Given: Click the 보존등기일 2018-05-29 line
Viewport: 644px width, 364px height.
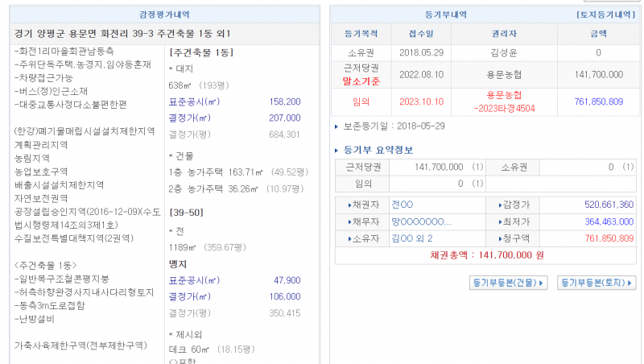Looking at the screenshot, I should click(393, 126).
